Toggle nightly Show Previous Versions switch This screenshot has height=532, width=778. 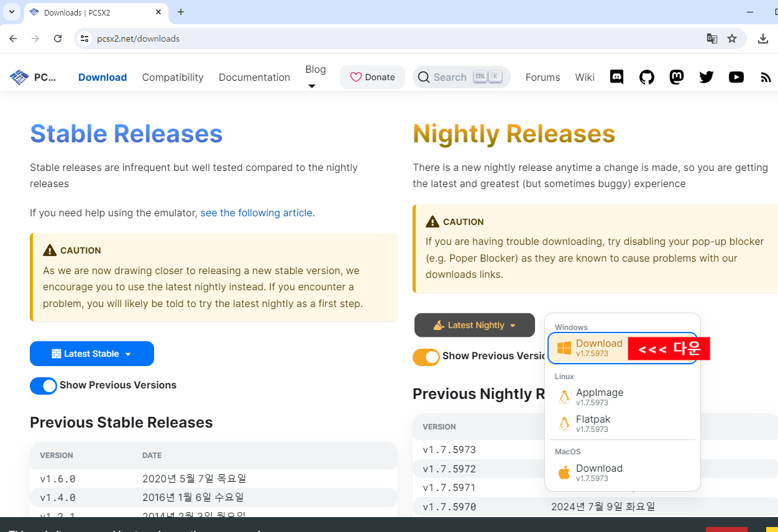pos(426,357)
